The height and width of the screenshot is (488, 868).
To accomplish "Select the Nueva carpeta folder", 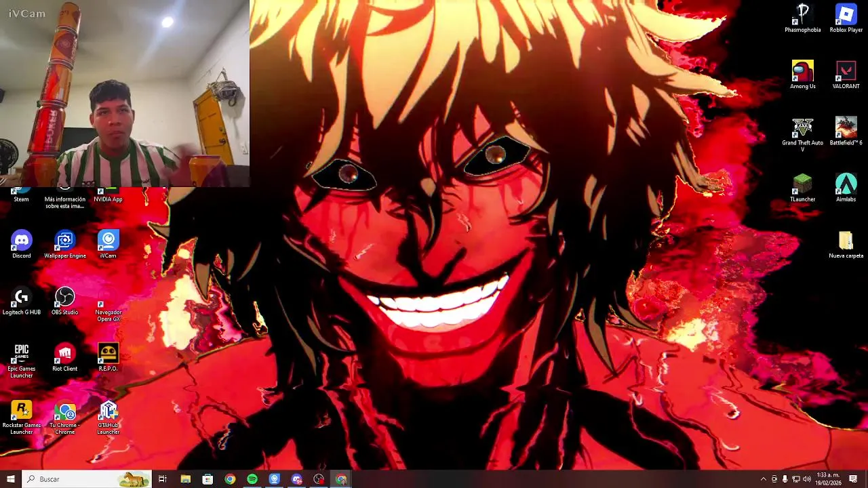I will click(x=846, y=245).
